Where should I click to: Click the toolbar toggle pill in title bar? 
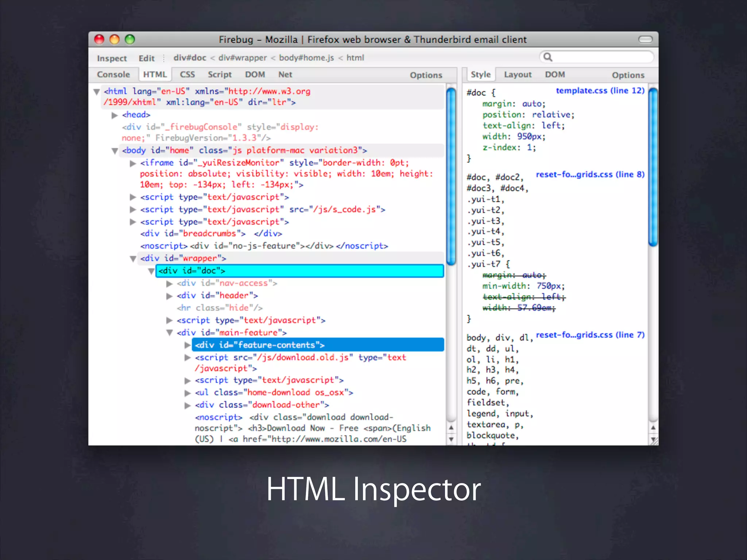(x=645, y=39)
